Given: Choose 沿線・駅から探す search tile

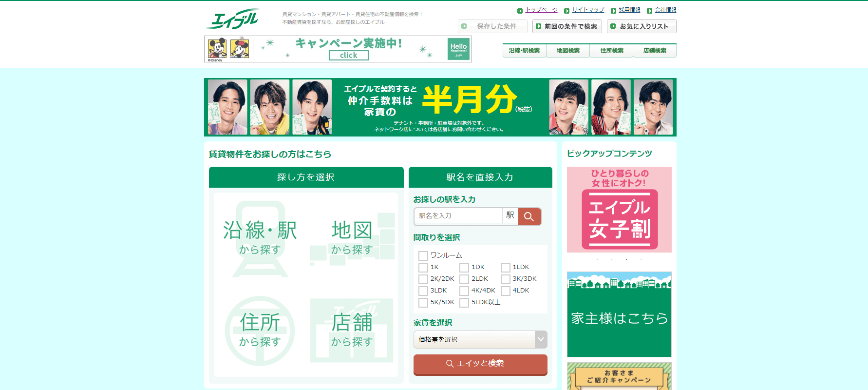Looking at the screenshot, I should tap(260, 239).
